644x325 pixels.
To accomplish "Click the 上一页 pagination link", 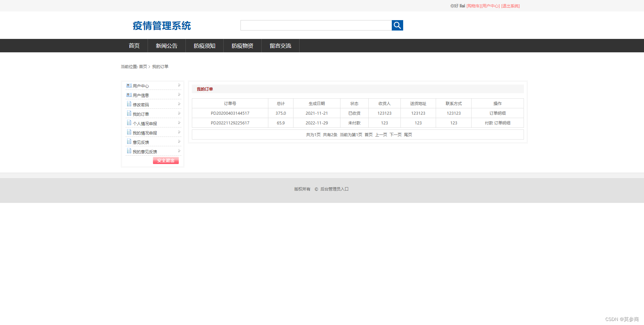I will [x=381, y=135].
